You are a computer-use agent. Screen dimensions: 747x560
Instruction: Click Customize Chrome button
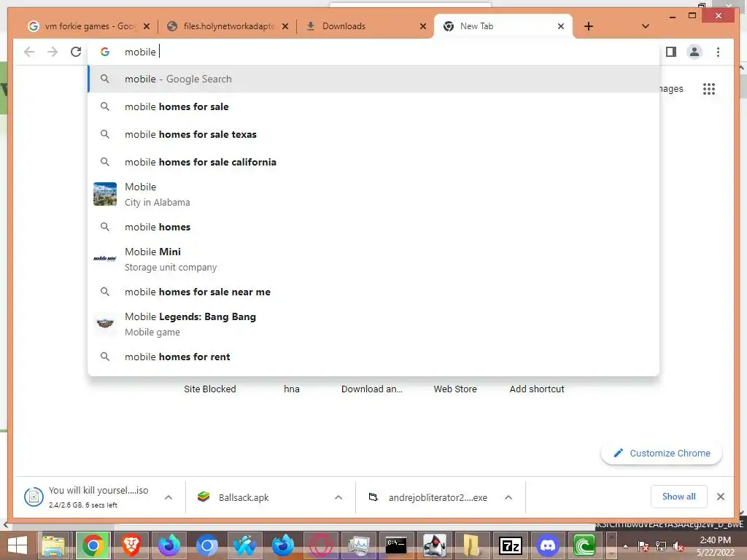(662, 453)
